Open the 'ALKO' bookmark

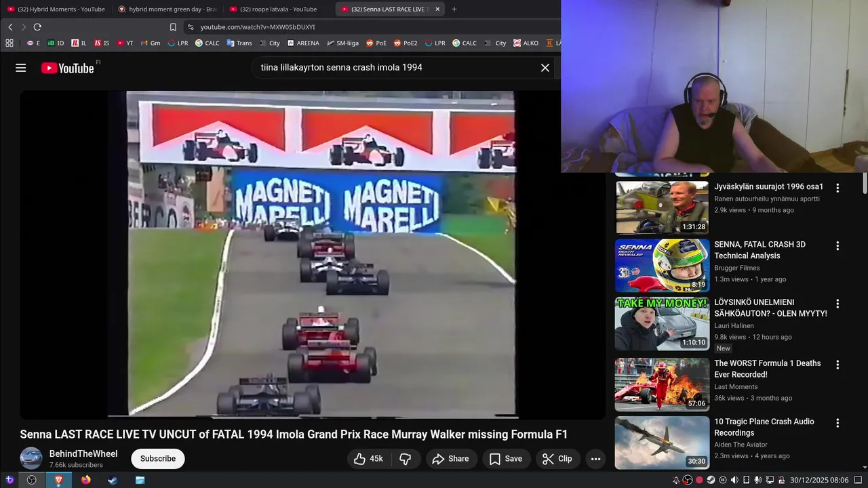click(x=526, y=43)
